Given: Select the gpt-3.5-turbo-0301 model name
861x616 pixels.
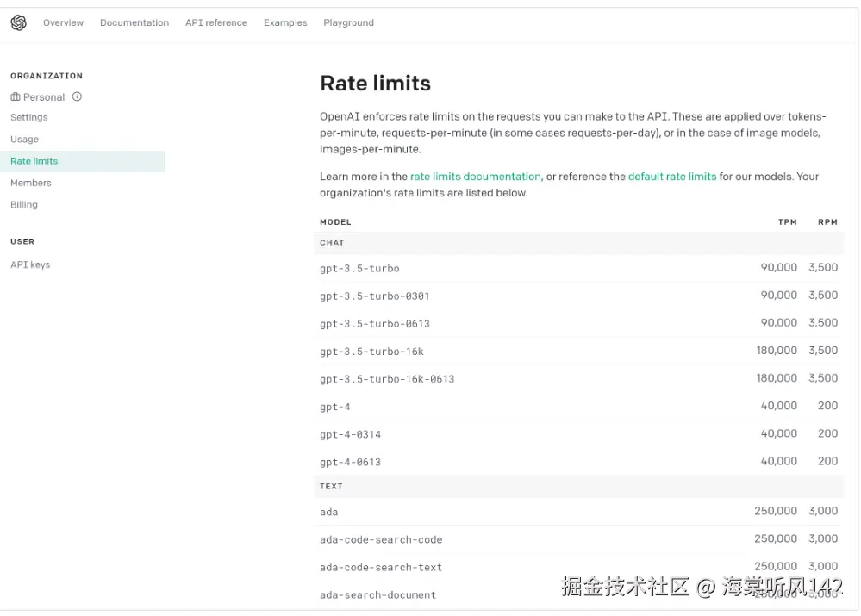Looking at the screenshot, I should pos(375,296).
